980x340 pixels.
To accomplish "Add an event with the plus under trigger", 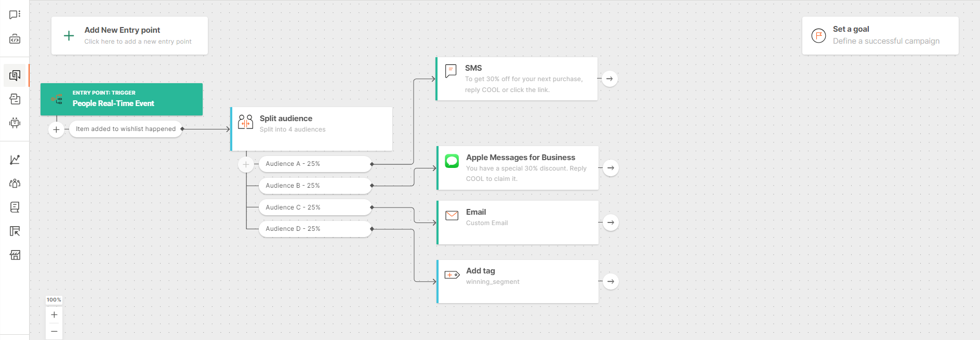I will 56,129.
